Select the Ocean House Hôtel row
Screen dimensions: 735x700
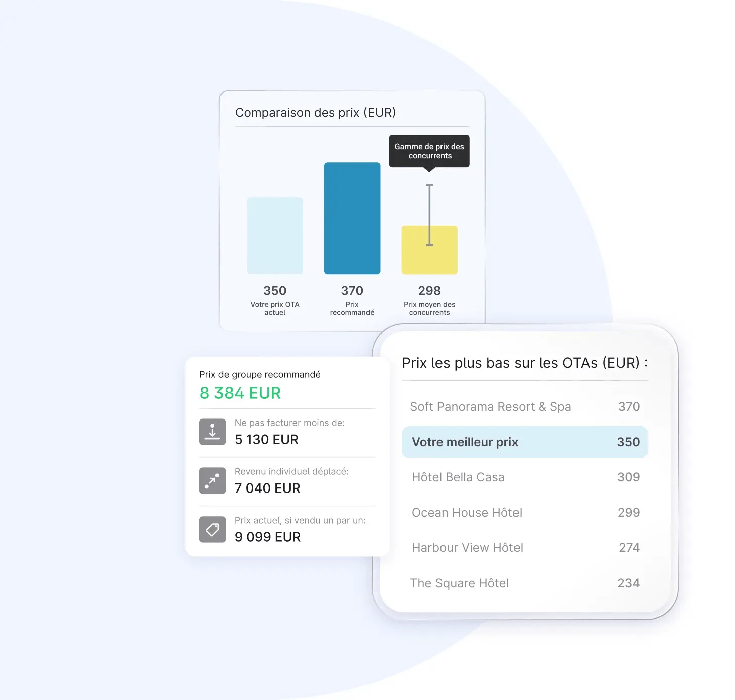pos(525,513)
